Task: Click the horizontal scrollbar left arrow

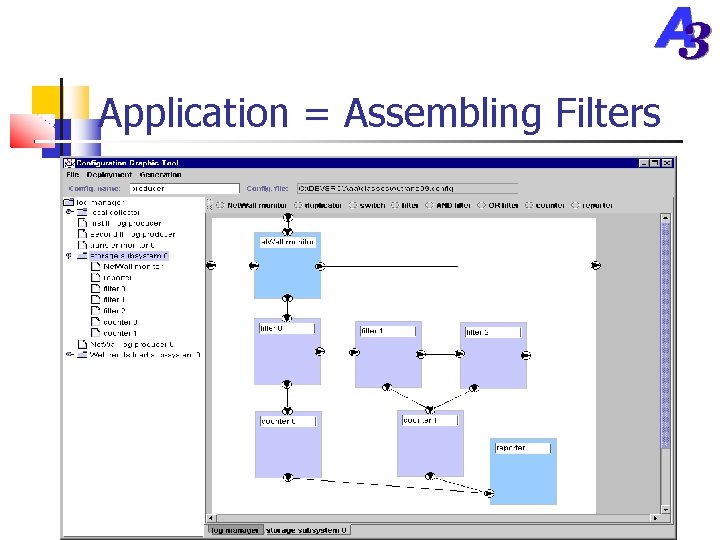Action: point(210,518)
